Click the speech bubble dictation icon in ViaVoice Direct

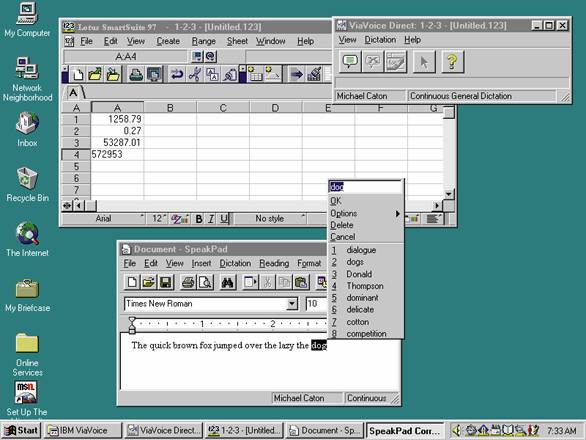click(x=350, y=61)
